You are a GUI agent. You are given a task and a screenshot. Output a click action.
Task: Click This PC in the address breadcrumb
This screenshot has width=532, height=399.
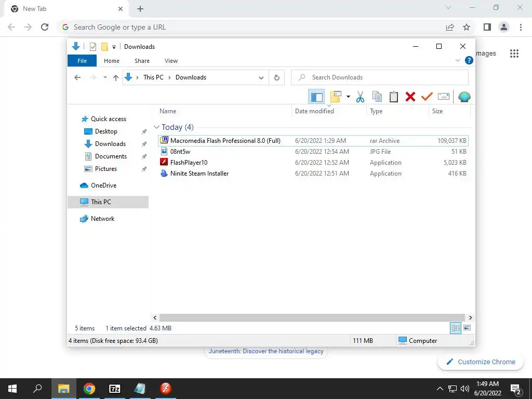(x=153, y=77)
